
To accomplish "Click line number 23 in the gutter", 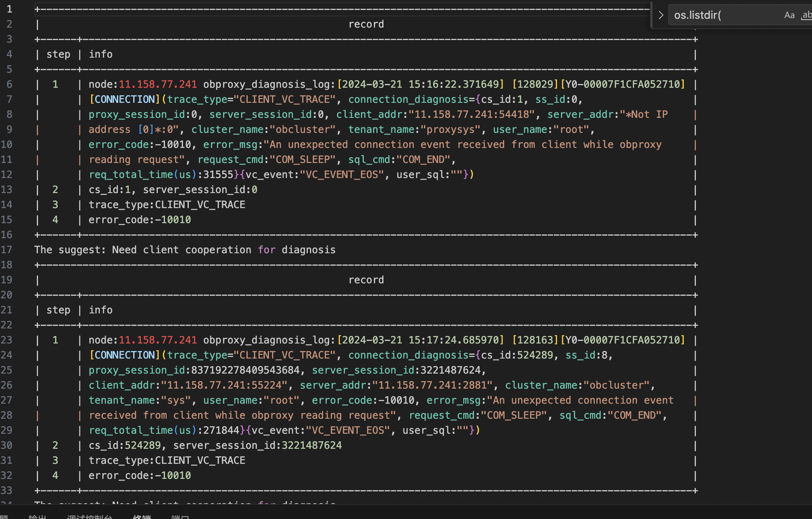I will 6,340.
